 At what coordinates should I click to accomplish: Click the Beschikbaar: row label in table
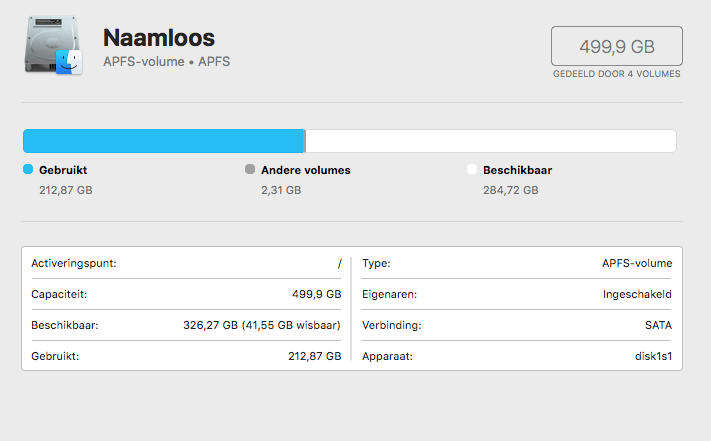tap(65, 325)
